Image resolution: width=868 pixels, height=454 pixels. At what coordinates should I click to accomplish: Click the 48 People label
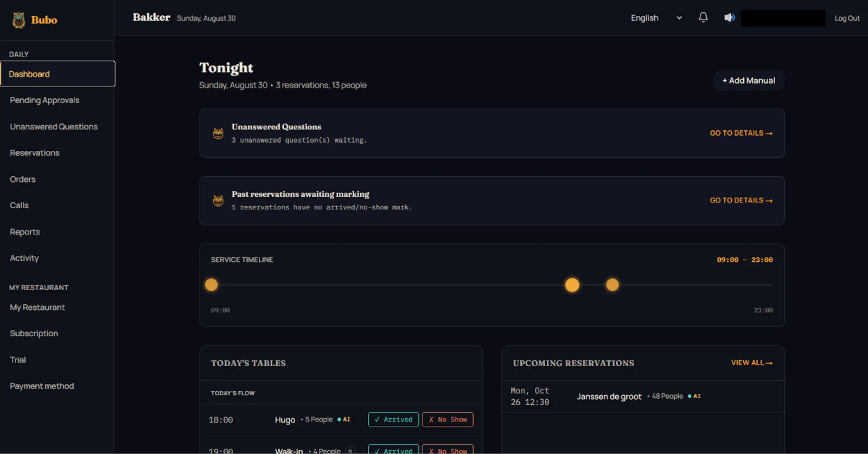(x=667, y=397)
